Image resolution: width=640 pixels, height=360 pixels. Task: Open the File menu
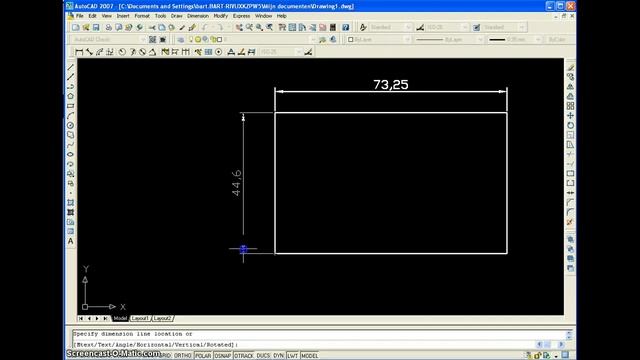tap(80, 16)
